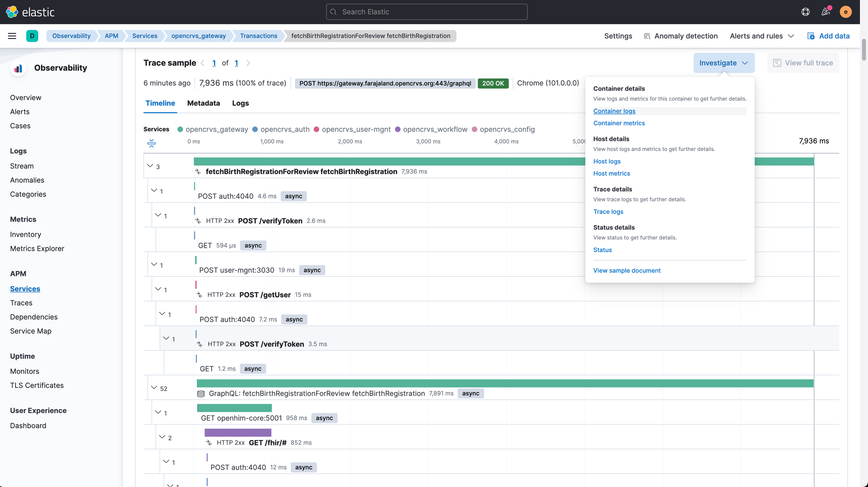Click the purple GET /fhir/# duration bar

click(x=238, y=432)
